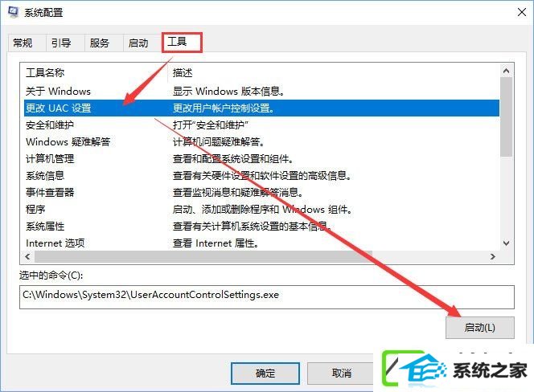This screenshot has width=534, height=392.
Task: Click the horizontal scroll left arrow
Action: 28,256
